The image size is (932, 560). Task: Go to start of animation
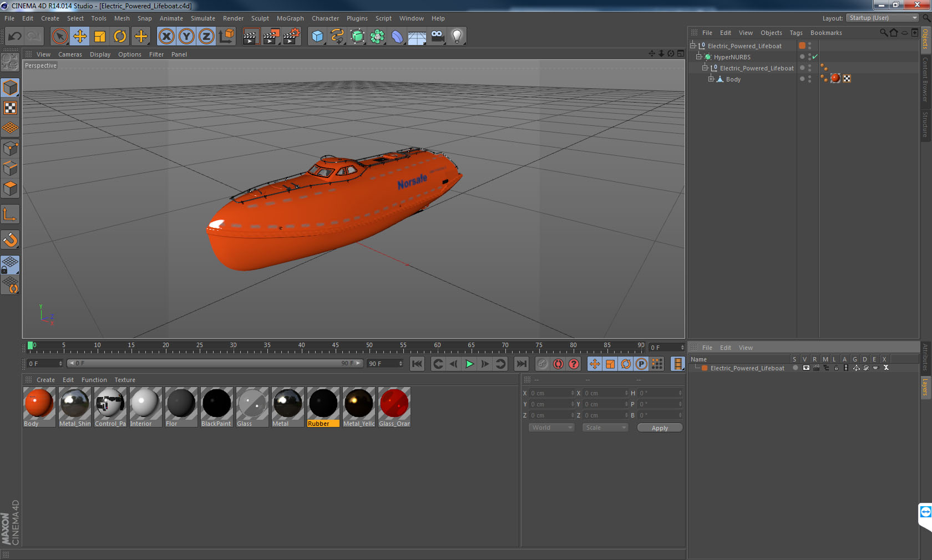pyautogui.click(x=417, y=364)
